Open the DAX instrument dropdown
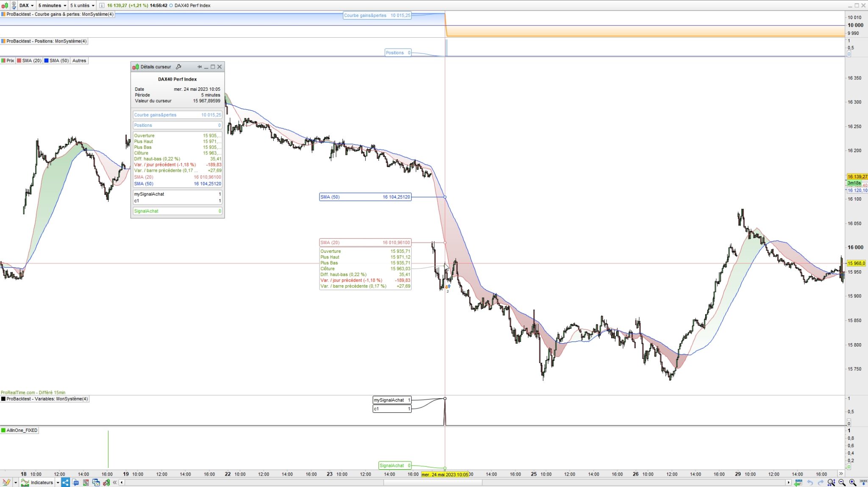Screen dimensions: 868x487 tap(26, 6)
